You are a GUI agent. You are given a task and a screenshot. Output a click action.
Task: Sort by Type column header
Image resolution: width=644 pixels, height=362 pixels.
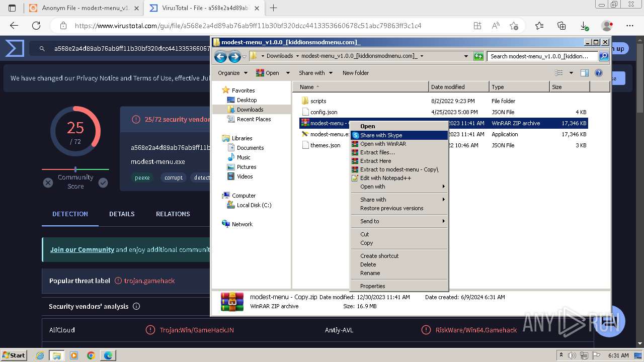(519, 87)
